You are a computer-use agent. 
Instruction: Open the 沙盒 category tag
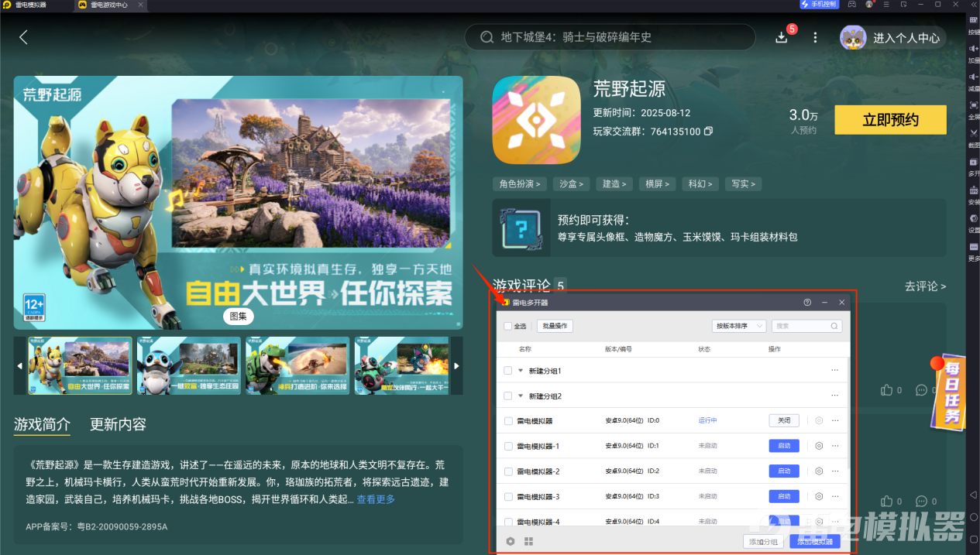(571, 184)
